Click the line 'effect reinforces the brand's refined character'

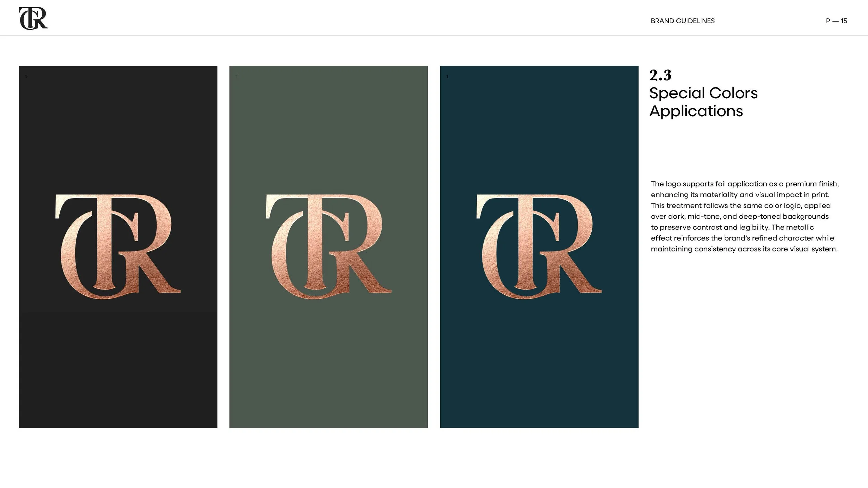[742, 238]
